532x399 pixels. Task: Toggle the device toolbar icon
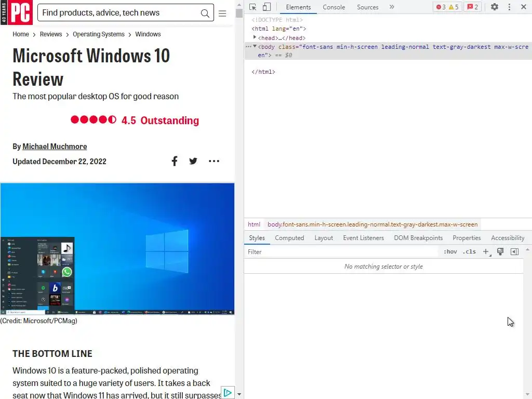point(267,7)
